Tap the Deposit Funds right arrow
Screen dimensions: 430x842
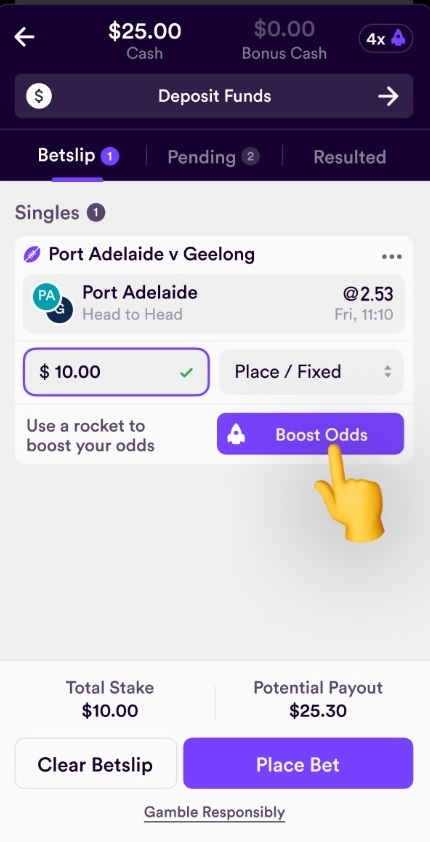click(388, 96)
